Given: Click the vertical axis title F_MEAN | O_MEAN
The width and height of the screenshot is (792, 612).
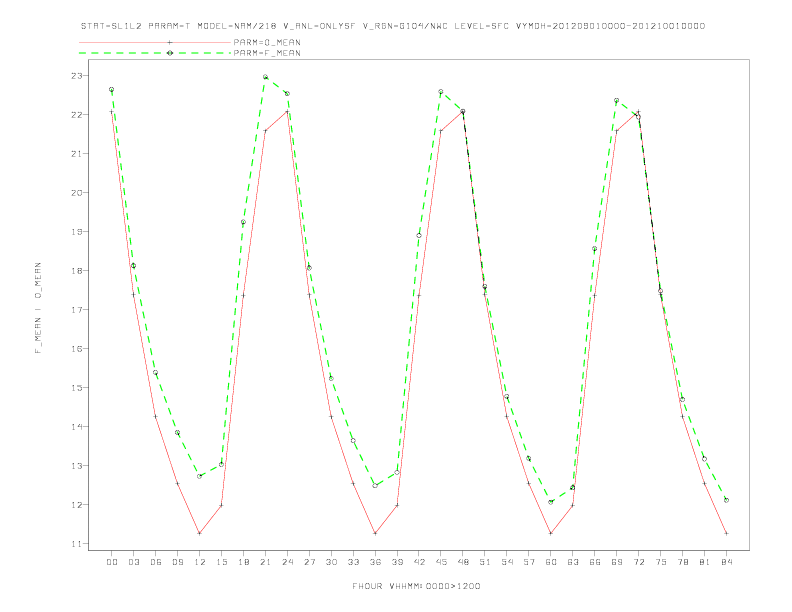Looking at the screenshot, I should (x=38, y=308).
